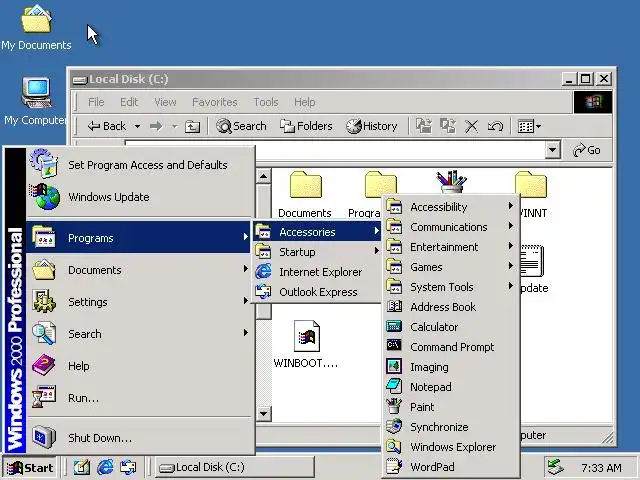The image size is (640, 480).
Task: Expand the Entertainment submenu
Action: point(451,247)
